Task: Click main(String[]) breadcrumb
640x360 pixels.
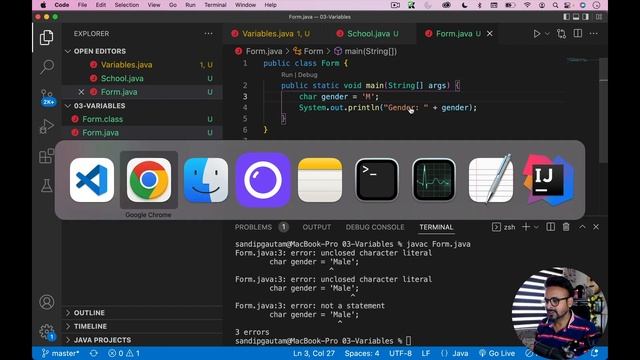Action: 370,51
